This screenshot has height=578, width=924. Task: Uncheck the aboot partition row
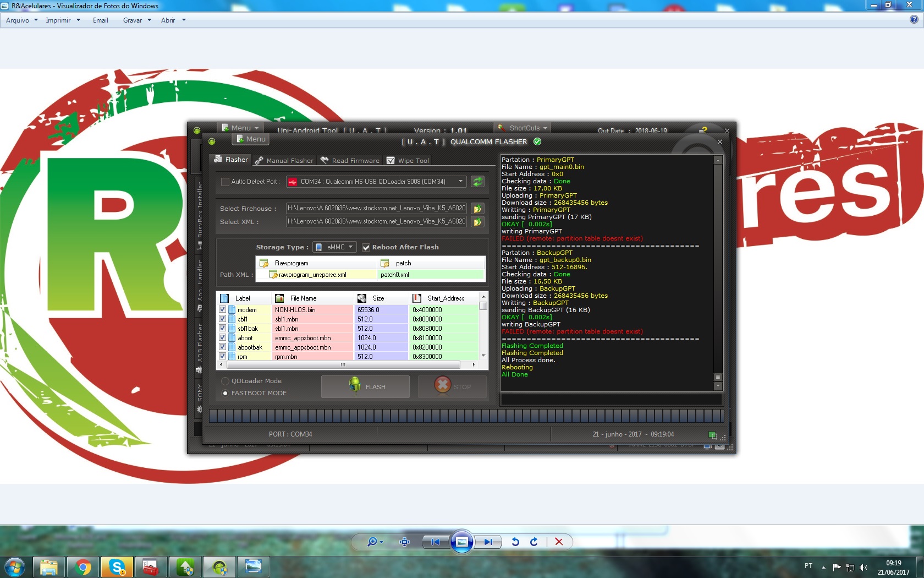[222, 337]
